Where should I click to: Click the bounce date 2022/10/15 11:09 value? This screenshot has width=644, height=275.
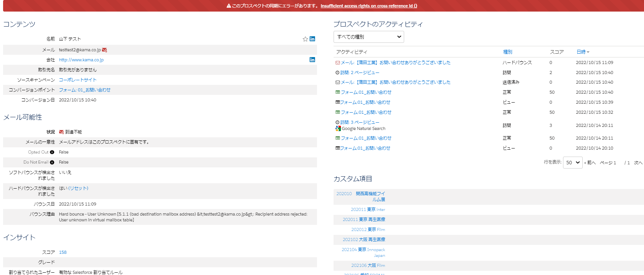pyautogui.click(x=78, y=204)
